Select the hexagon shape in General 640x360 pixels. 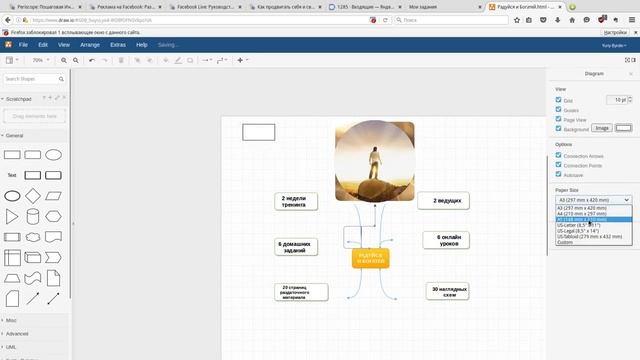(53, 216)
